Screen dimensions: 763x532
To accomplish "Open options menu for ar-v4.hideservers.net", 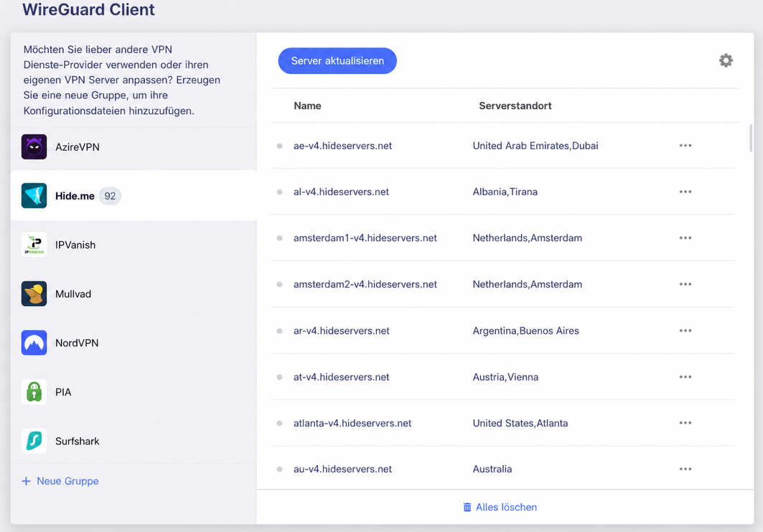I will pos(685,330).
